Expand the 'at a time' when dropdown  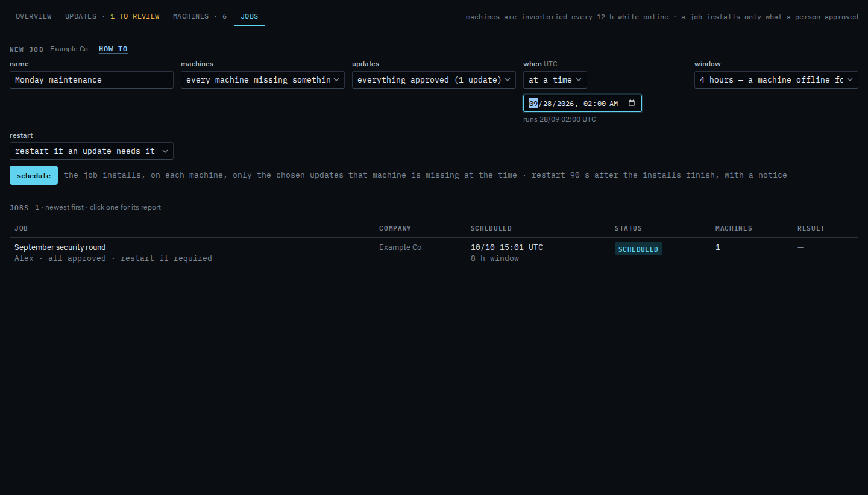[x=555, y=79]
